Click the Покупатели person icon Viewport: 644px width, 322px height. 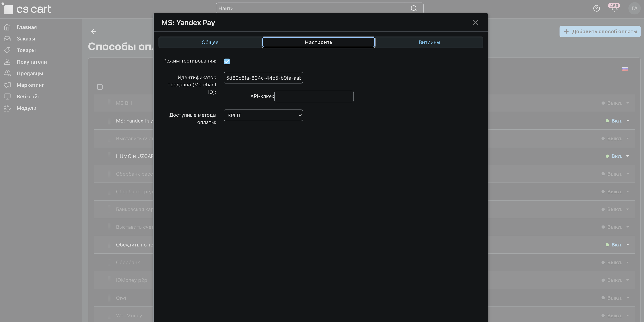[7, 62]
